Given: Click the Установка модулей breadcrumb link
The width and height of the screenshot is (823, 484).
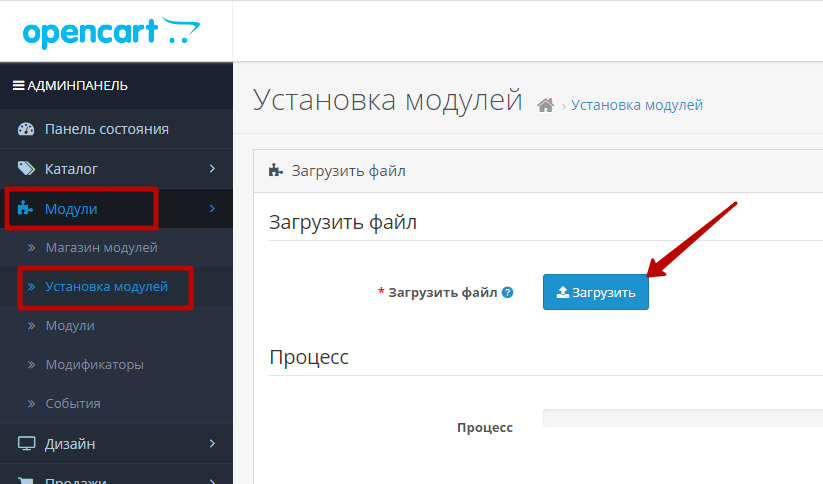Looking at the screenshot, I should point(637,105).
